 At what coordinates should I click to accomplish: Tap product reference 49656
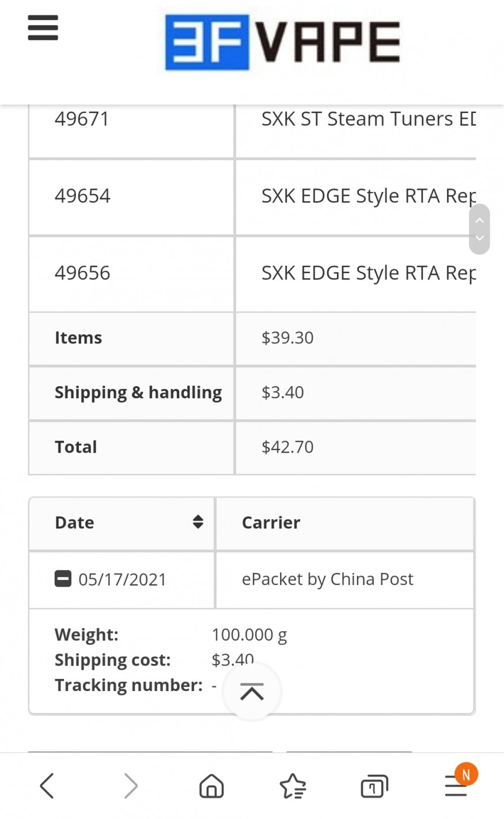[x=82, y=273]
